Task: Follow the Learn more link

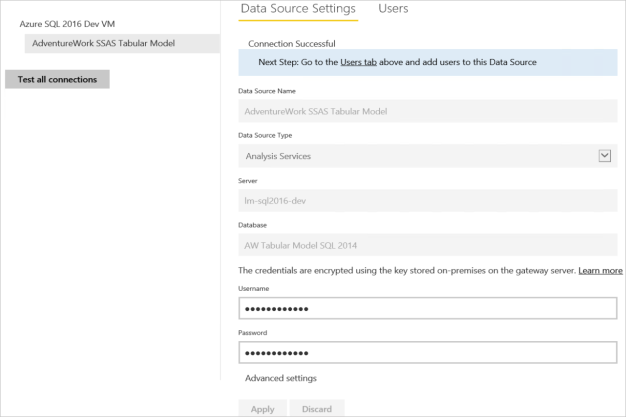Action: tap(600, 271)
